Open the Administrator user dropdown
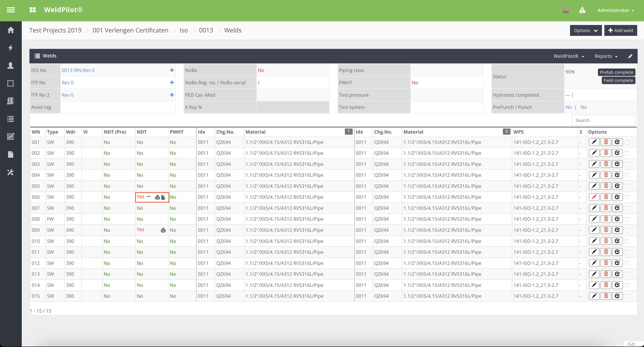Screen dimensions: 644x347 (x=615, y=10)
